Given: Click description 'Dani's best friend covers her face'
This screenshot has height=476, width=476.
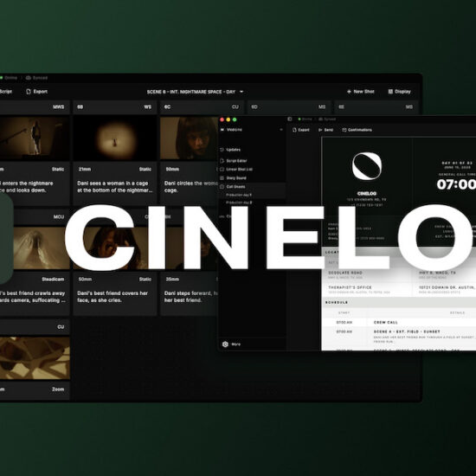Looking at the screenshot, I should (x=113, y=297).
